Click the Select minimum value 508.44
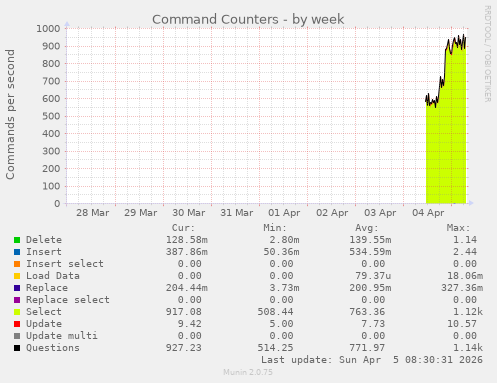 pyautogui.click(x=275, y=312)
